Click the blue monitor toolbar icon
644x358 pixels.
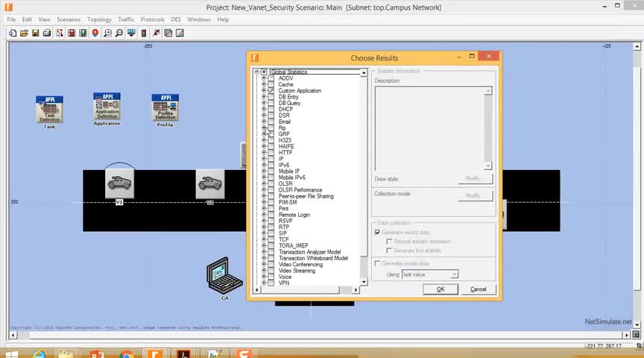[x=131, y=33]
